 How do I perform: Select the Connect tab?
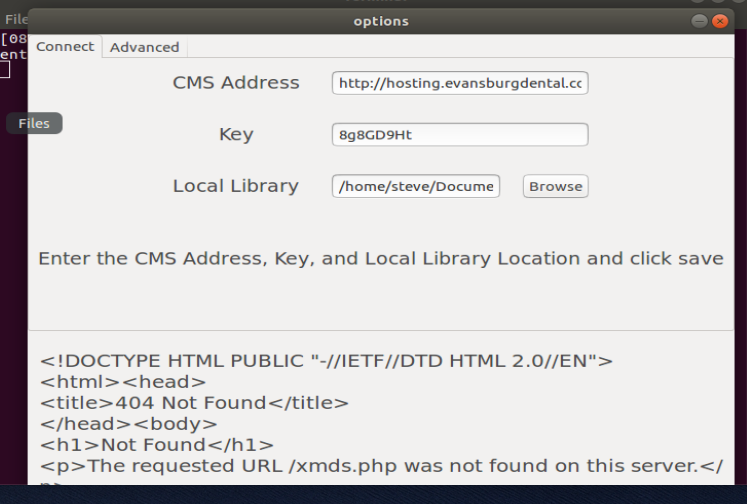point(65,47)
